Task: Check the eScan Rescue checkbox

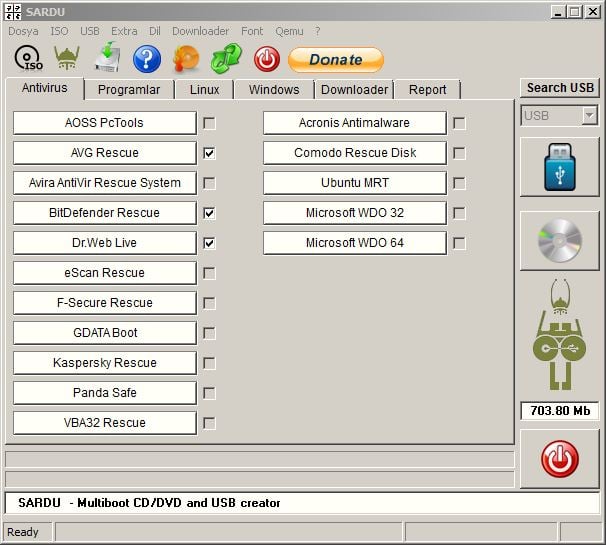Action: coord(209,273)
